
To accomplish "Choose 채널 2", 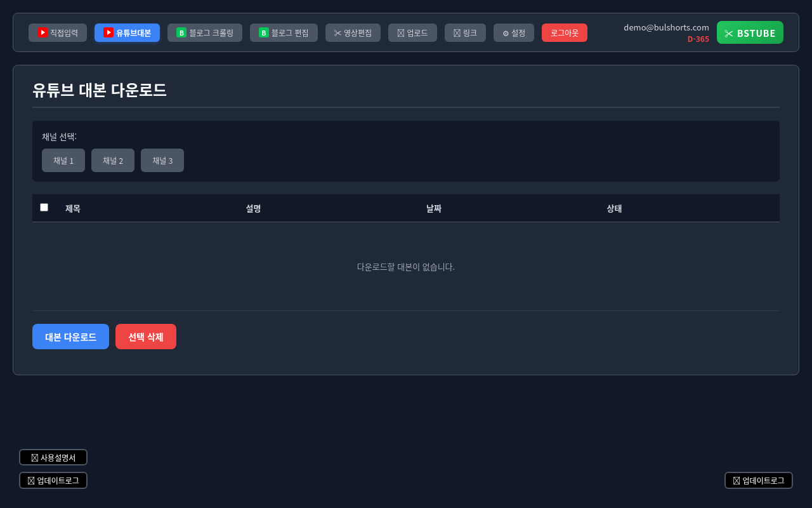I will [x=113, y=161].
